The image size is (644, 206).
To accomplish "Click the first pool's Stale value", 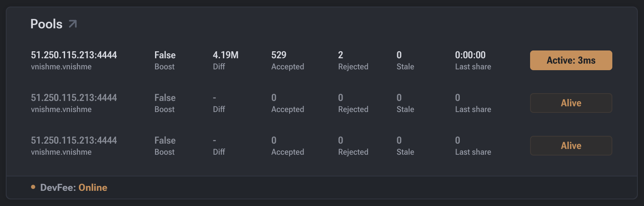I will 399,55.
